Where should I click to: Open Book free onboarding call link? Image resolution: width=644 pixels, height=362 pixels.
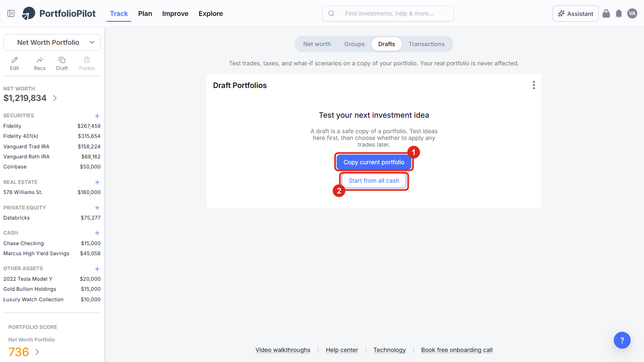[457, 350]
